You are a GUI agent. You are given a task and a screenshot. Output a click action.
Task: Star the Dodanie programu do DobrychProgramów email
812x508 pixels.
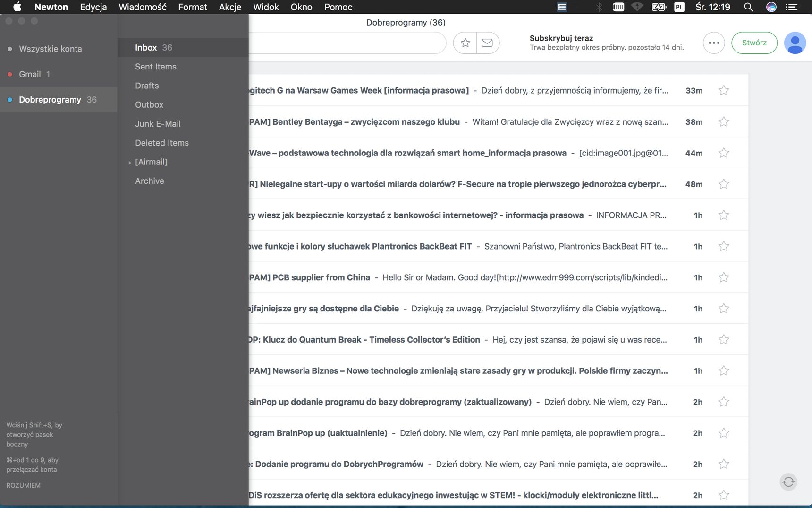724,464
